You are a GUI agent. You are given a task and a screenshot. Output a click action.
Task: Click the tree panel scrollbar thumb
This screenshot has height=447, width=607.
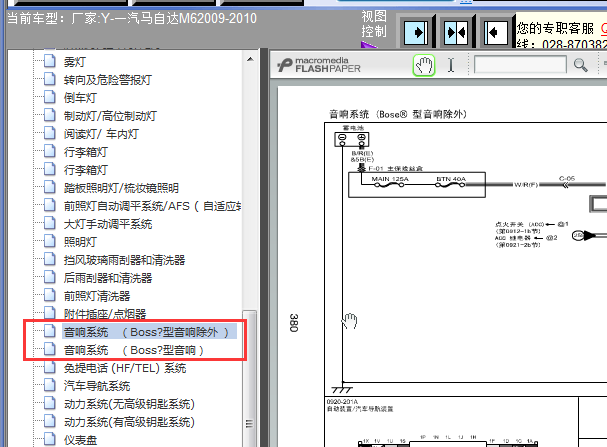point(250,378)
